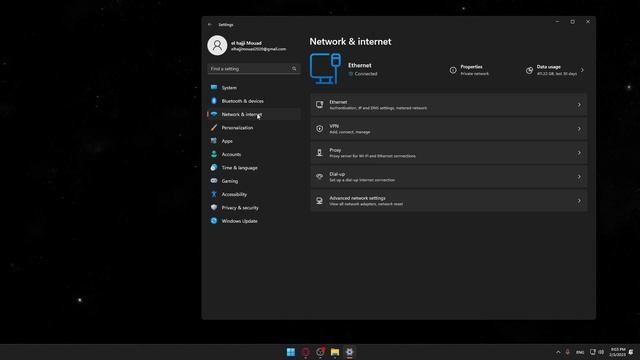640x360 pixels.
Task: Click the Ethernet row monitor icon
Action: 320,105
